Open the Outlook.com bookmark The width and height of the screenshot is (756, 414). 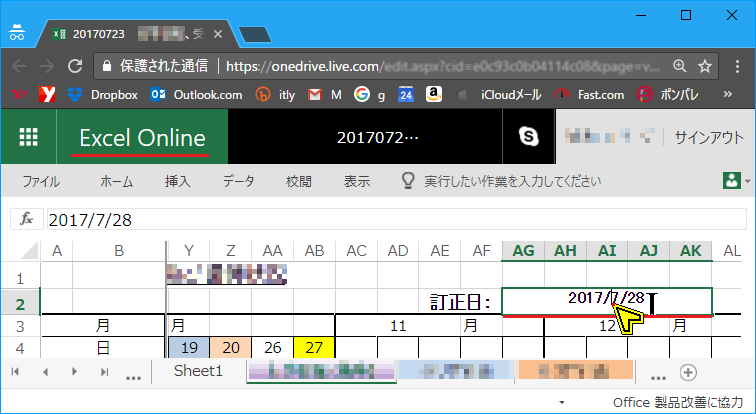pos(196,95)
